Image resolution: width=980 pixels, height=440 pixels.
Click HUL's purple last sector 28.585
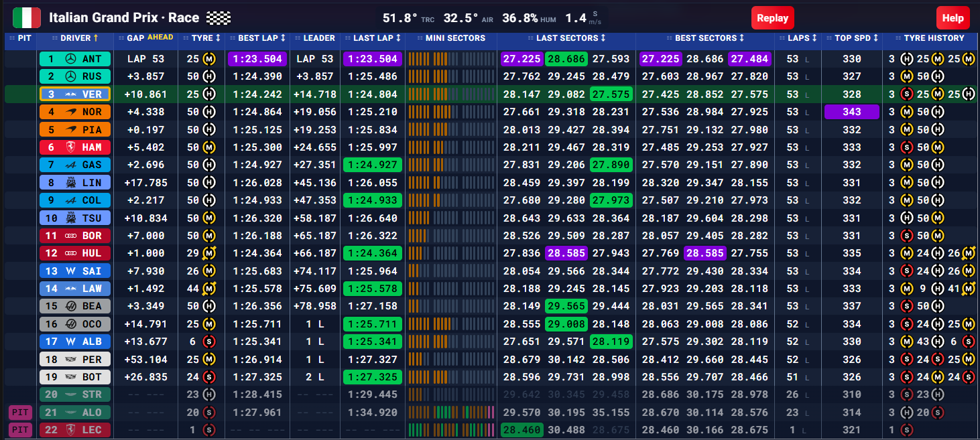pos(566,253)
